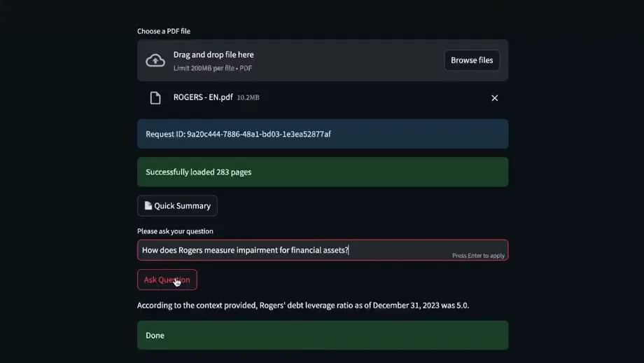This screenshot has width=644, height=363.
Task: Click the ROGERS - EN.pdf file name
Action: [203, 97]
